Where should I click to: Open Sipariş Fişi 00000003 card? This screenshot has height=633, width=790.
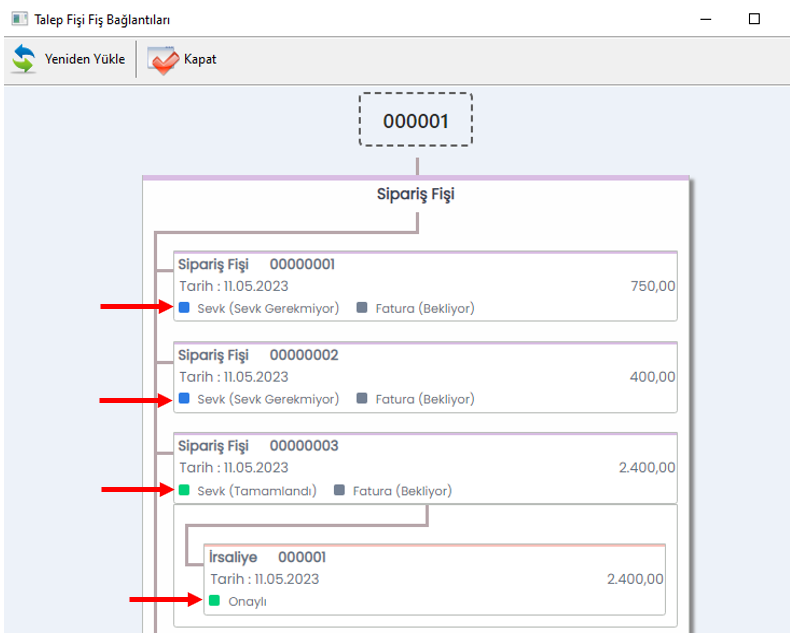pyautogui.click(x=426, y=467)
